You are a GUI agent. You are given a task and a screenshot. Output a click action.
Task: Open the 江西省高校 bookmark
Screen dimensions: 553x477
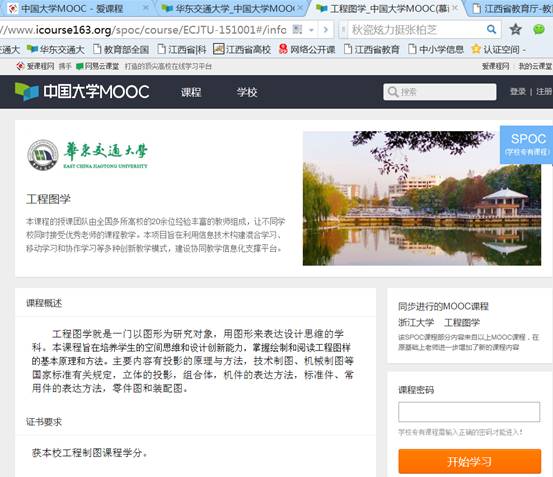tap(242, 50)
